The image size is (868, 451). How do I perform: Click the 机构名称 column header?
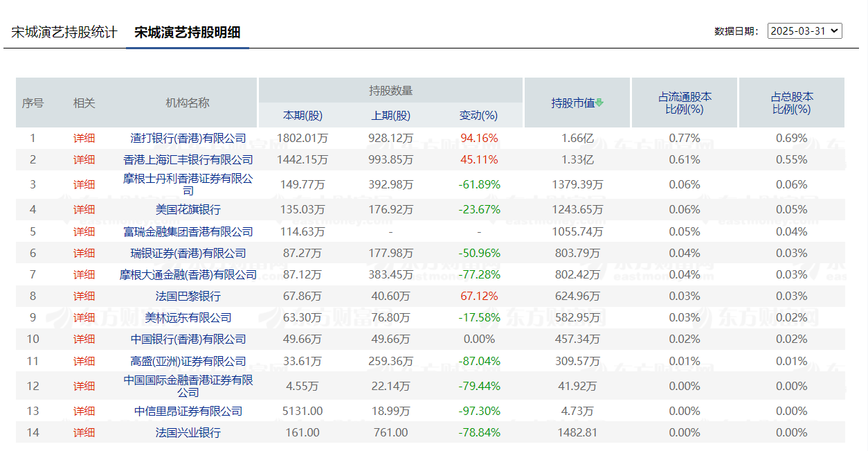coord(188,103)
